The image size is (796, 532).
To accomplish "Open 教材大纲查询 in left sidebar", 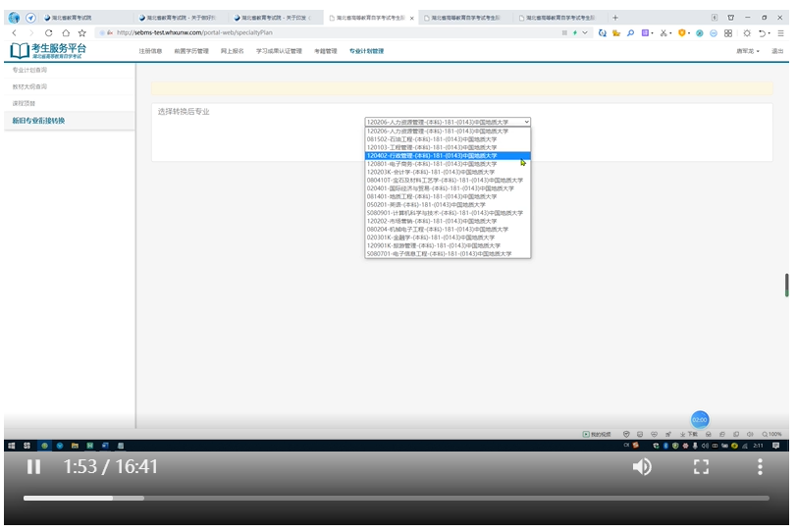I will (29, 86).
